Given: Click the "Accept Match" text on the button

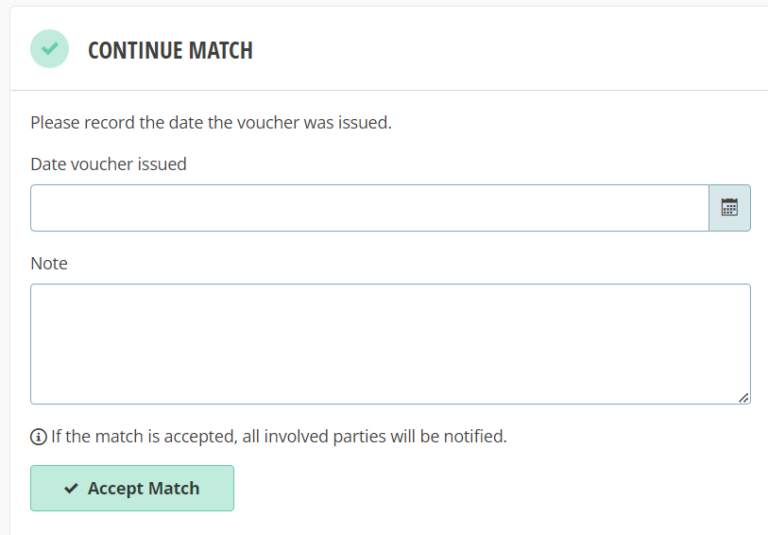Looking at the screenshot, I should click(143, 488).
